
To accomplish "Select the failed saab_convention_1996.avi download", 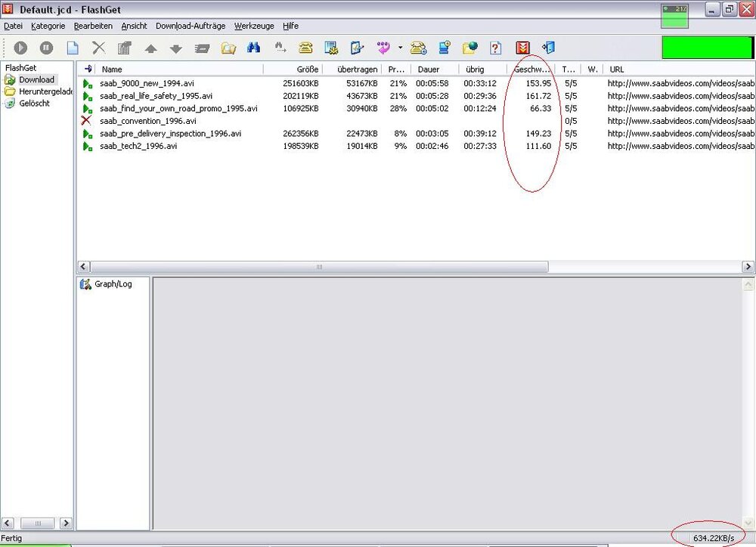I will [x=416, y=121].
